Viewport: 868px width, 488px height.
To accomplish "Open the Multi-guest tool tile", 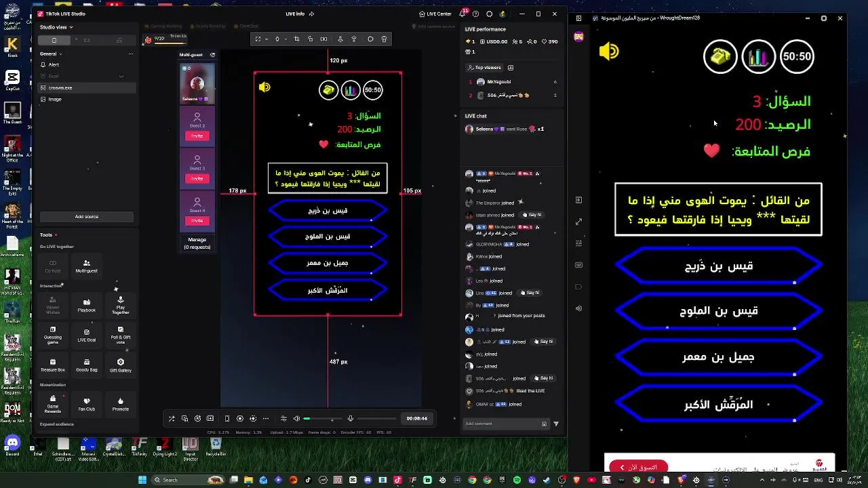I will pos(86,265).
